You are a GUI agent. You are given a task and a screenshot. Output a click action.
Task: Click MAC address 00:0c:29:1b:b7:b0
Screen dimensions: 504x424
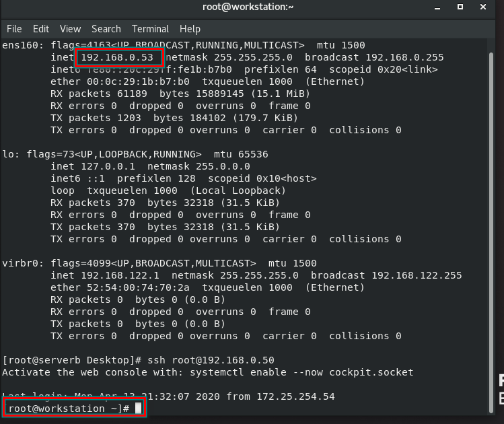pyautogui.click(x=138, y=81)
